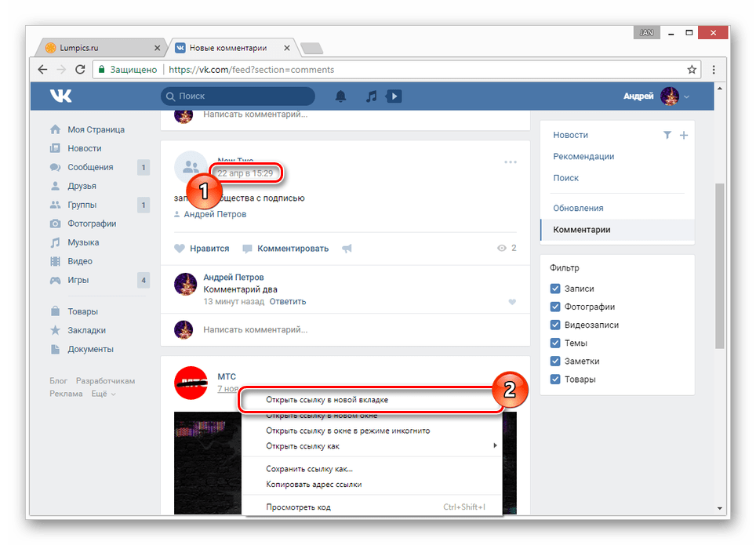Open the VK notifications bell
Viewport: 756px width, 545px height.
click(340, 96)
